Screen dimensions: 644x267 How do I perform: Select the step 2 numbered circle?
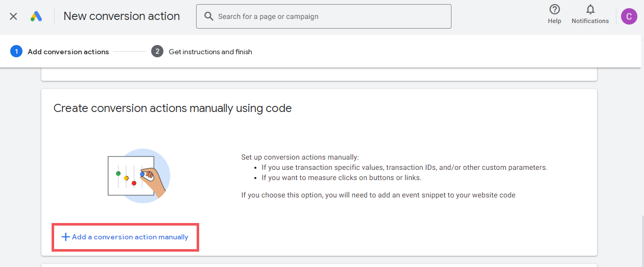[x=157, y=51]
